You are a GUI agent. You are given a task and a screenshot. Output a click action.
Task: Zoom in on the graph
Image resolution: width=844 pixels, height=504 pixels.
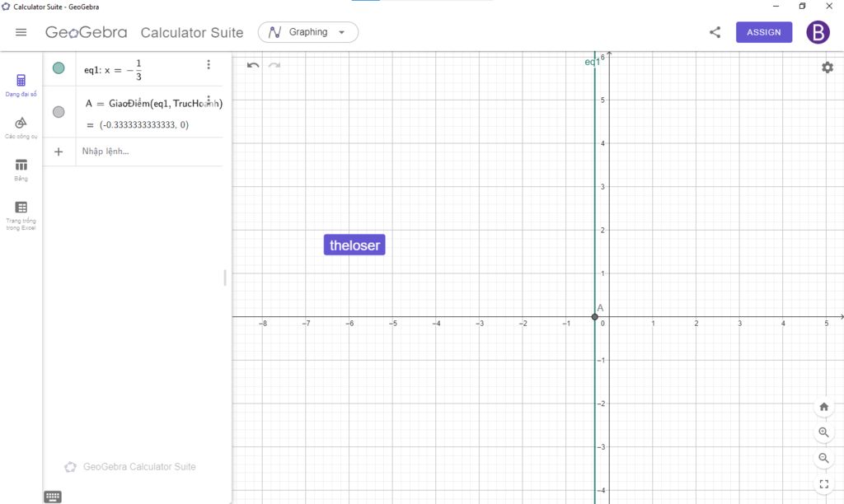point(823,432)
